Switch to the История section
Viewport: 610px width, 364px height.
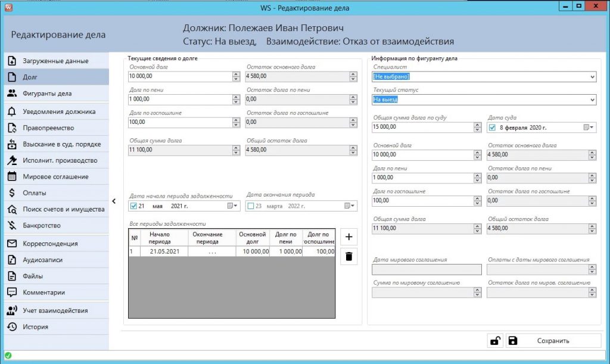coord(57,326)
